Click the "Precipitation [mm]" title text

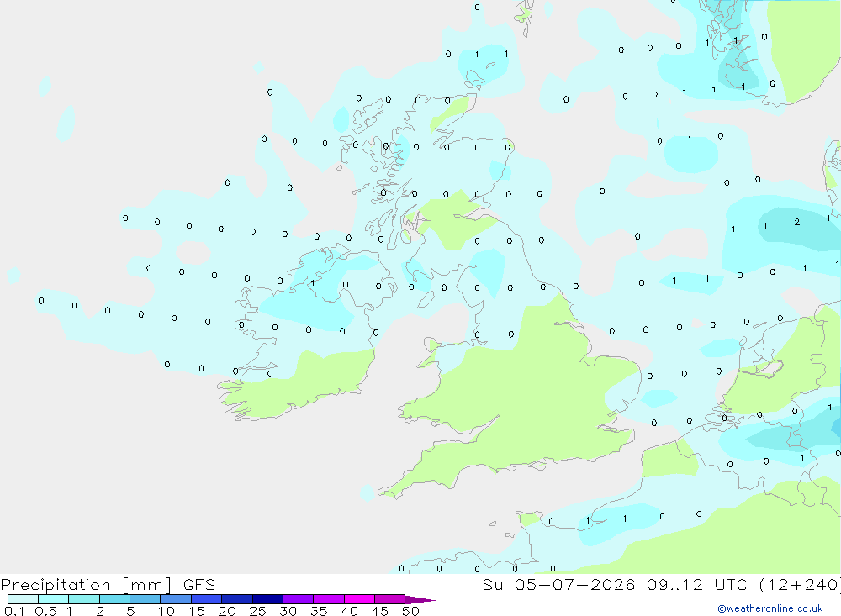coord(86,585)
